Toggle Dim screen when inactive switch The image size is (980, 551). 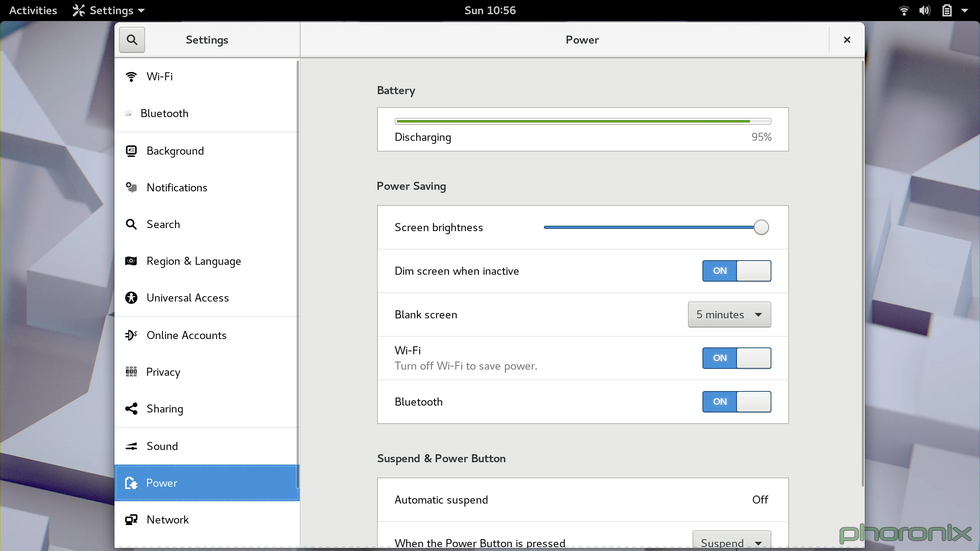(737, 271)
